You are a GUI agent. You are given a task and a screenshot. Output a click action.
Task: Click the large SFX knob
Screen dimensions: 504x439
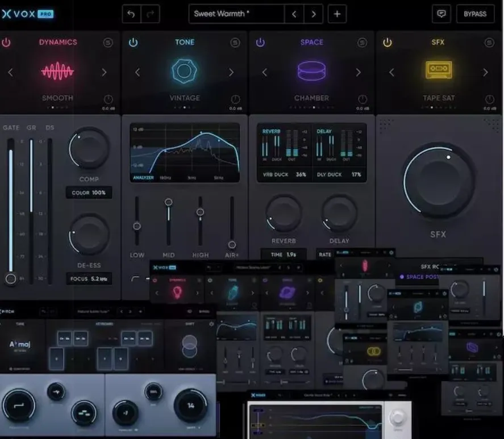coord(439,181)
